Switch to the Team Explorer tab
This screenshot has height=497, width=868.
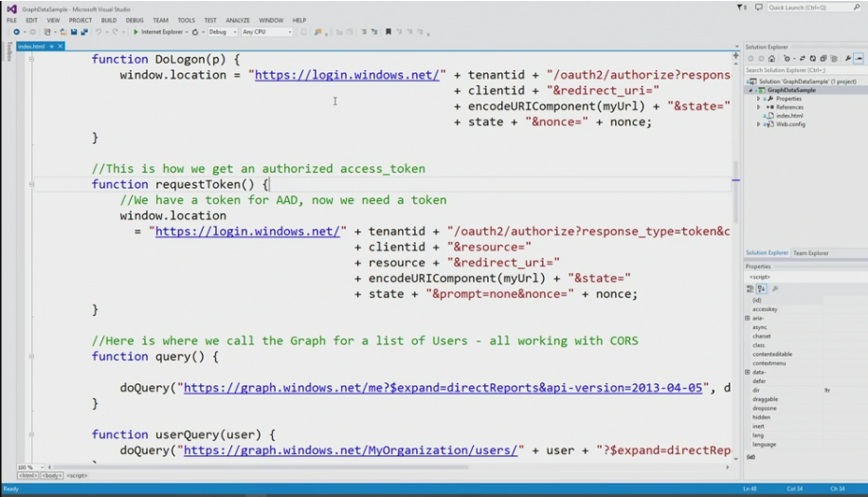point(811,253)
